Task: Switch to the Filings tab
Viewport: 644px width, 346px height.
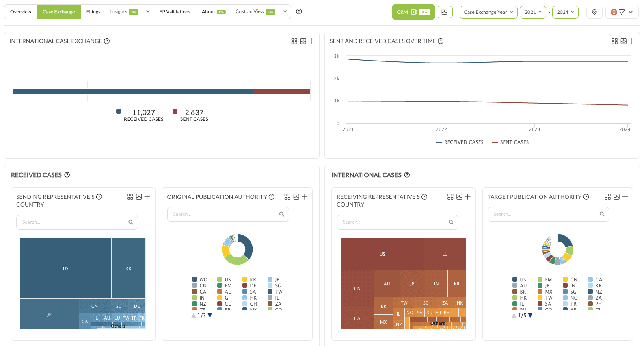Action: pos(93,12)
